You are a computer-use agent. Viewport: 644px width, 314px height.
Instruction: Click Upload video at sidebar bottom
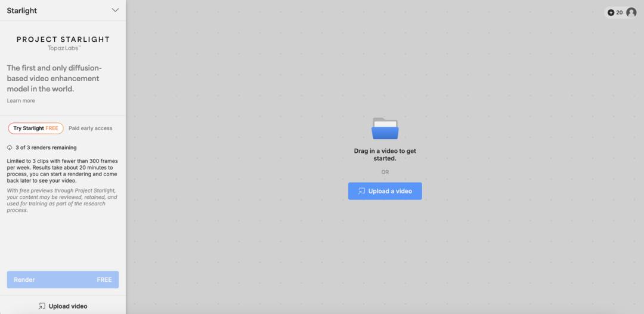click(63, 306)
